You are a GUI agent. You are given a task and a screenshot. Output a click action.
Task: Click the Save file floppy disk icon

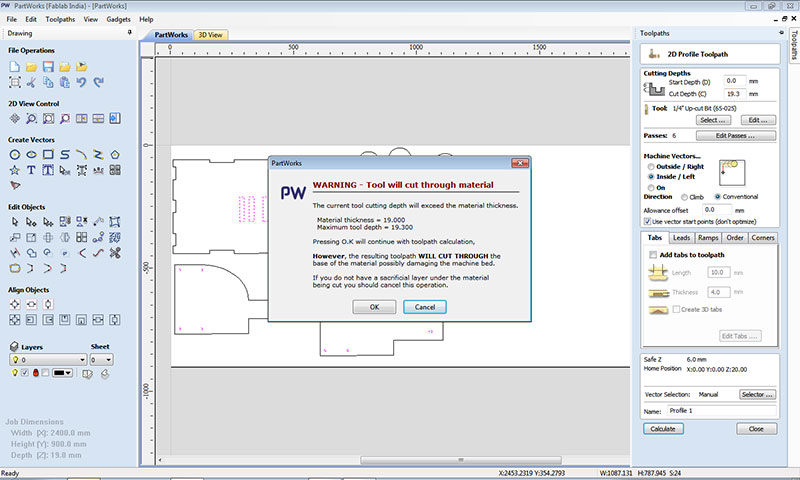(48, 66)
